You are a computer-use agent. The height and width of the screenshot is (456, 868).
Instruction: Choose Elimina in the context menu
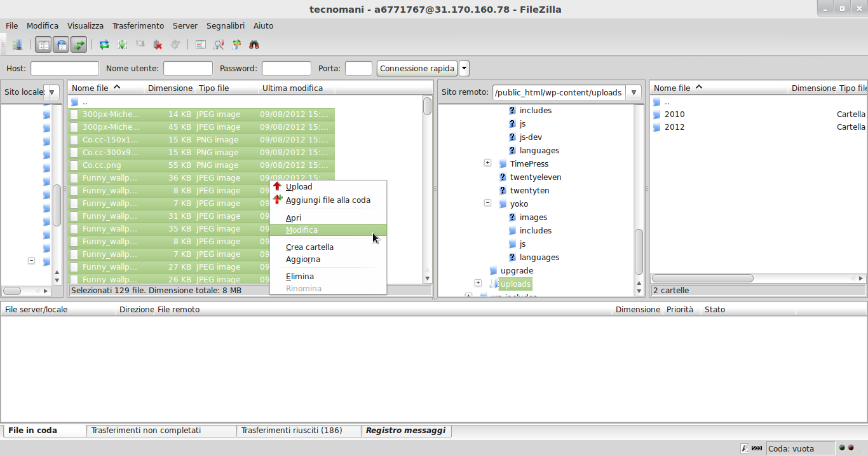pyautogui.click(x=328, y=276)
